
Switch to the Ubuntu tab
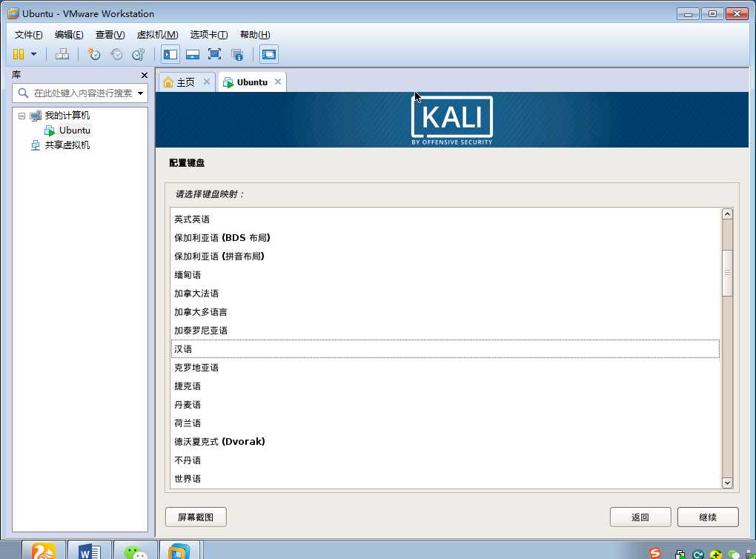tap(252, 82)
